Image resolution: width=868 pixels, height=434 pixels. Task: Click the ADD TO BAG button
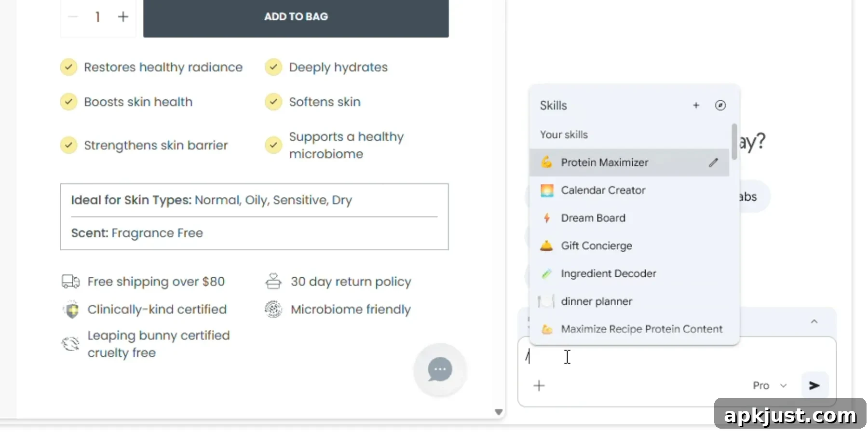point(296,16)
